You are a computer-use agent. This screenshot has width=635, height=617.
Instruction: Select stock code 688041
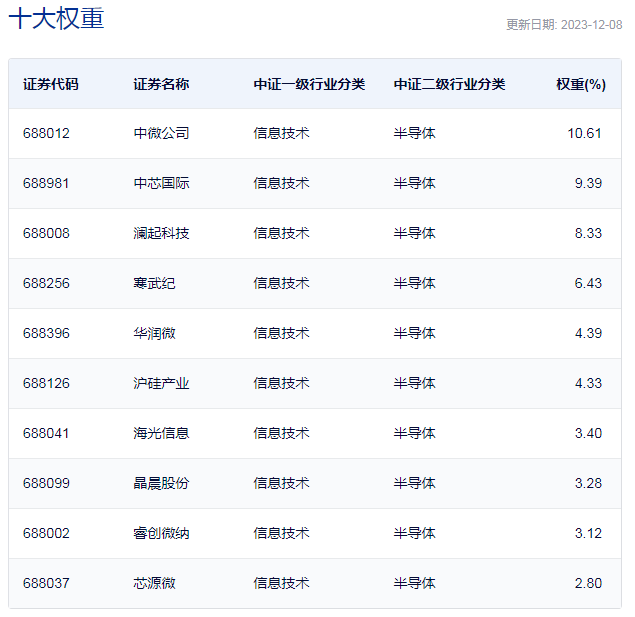46,433
